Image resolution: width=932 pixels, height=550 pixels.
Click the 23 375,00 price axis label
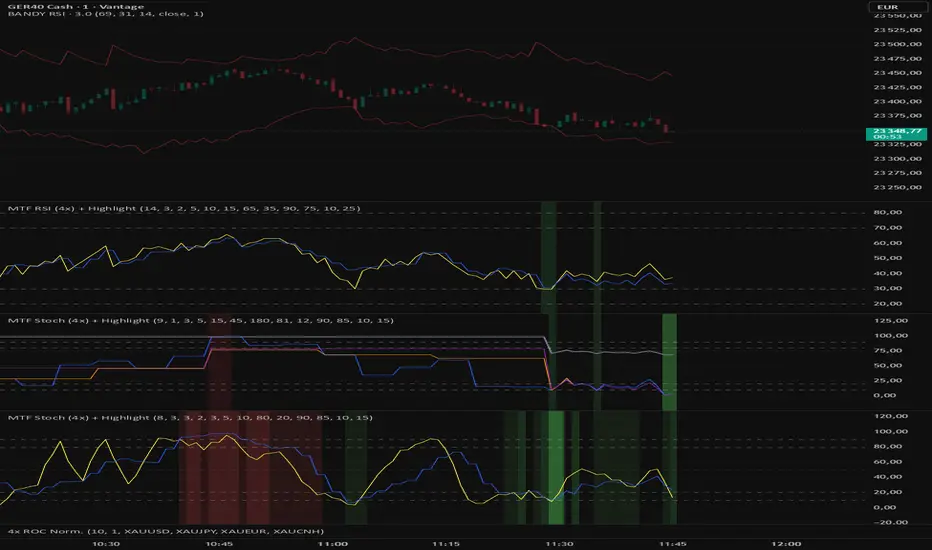(x=898, y=115)
